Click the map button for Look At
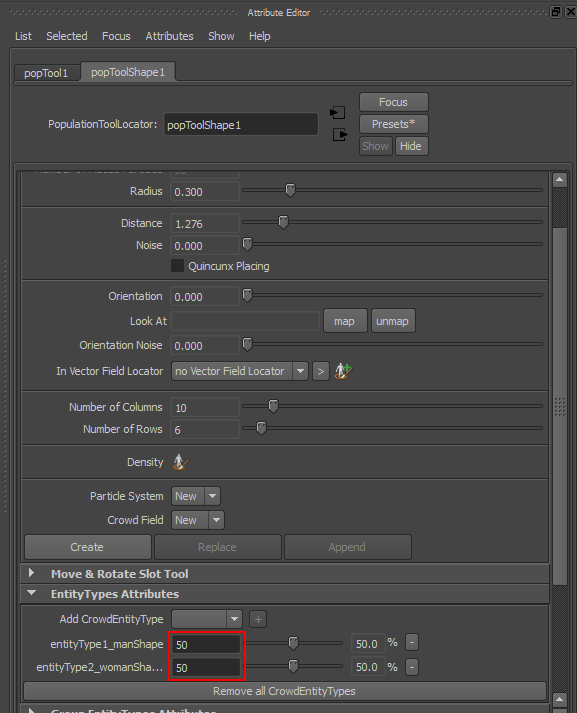Viewport: 577px width, 713px height. tap(345, 321)
